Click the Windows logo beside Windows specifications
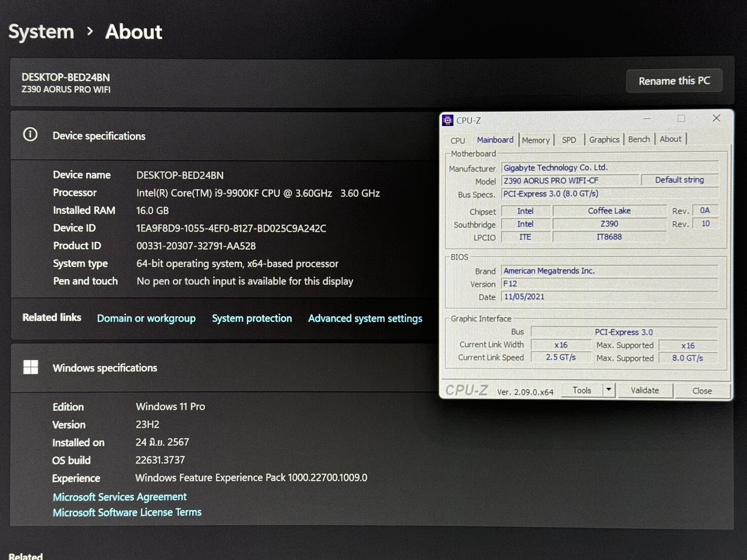Image resolution: width=747 pixels, height=560 pixels. 31,367
